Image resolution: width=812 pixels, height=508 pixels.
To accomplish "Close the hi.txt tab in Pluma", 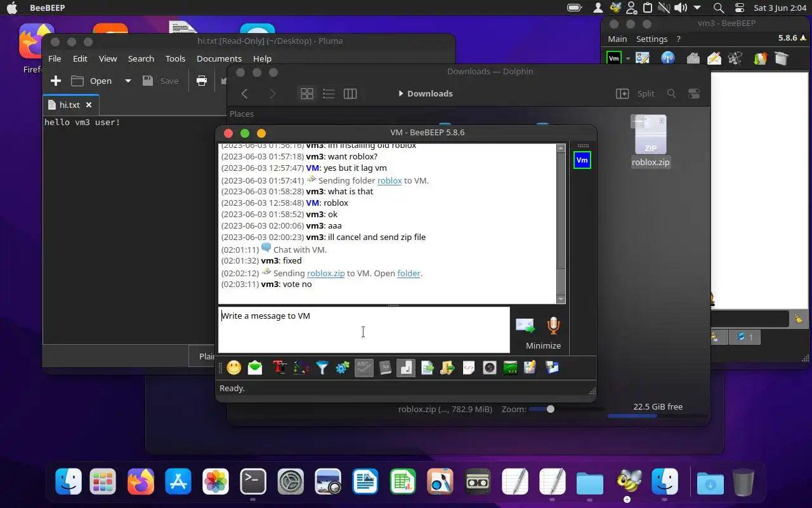I will tap(89, 105).
